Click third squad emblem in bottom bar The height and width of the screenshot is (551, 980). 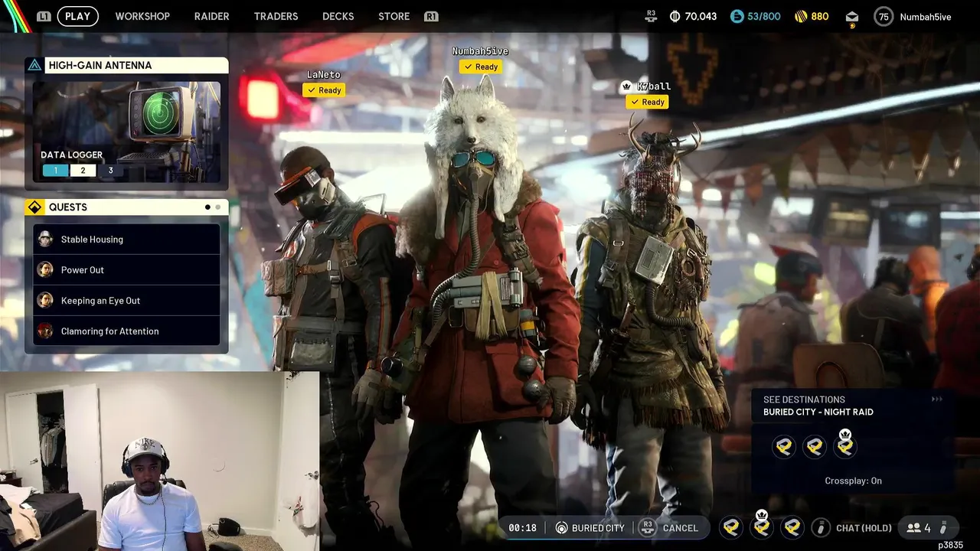[792, 527]
